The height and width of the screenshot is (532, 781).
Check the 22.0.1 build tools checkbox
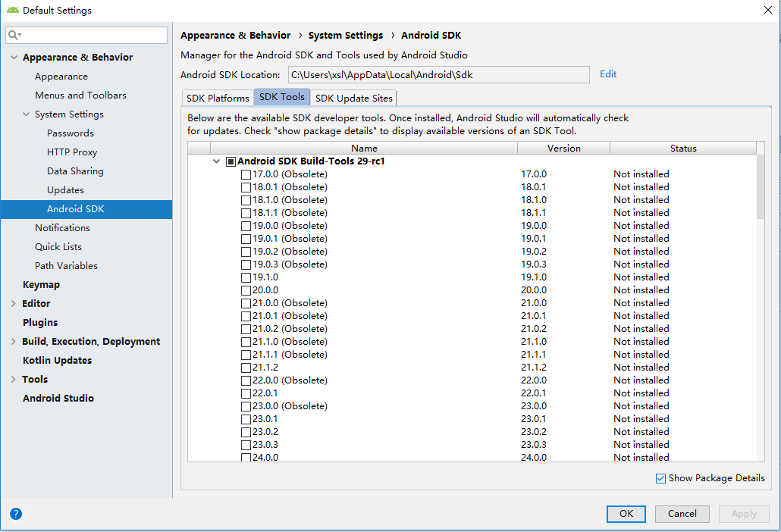(x=246, y=393)
